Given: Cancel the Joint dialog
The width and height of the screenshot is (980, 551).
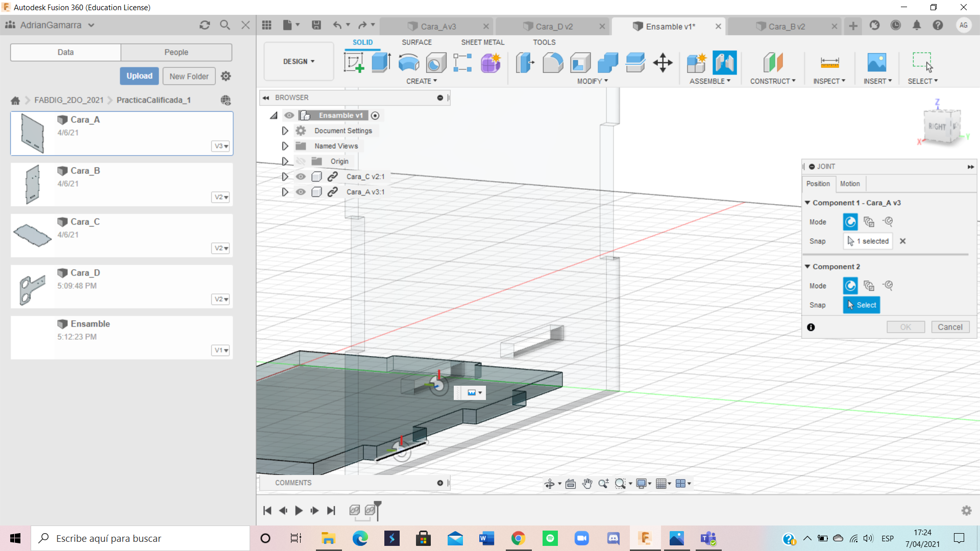Looking at the screenshot, I should pos(950,327).
